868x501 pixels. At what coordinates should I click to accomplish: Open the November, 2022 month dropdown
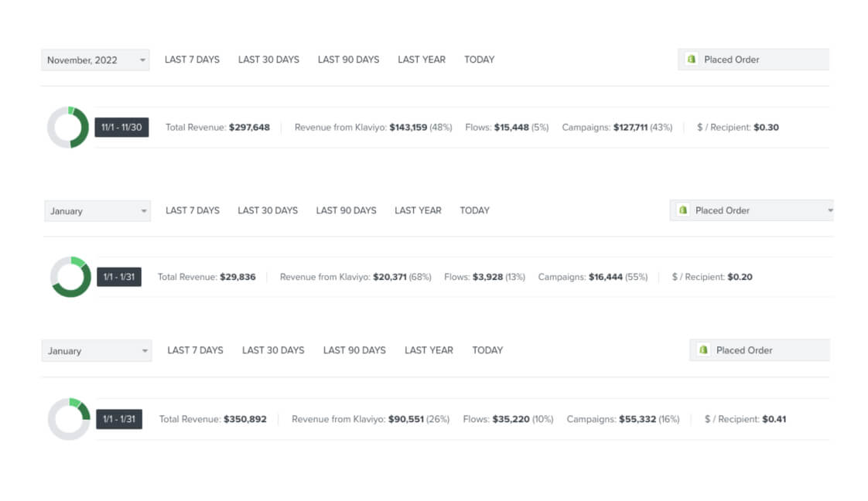[x=94, y=60]
